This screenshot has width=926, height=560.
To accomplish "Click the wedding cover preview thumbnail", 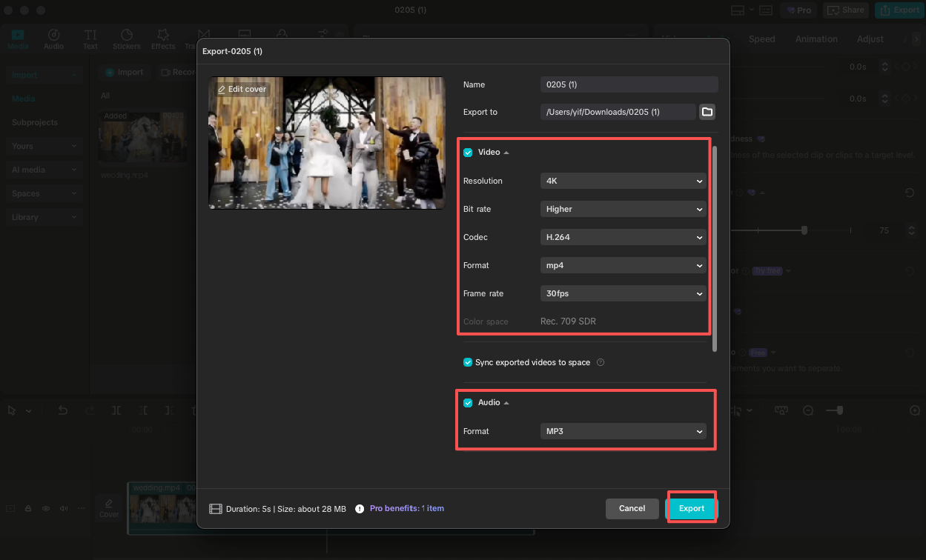I will (327, 142).
